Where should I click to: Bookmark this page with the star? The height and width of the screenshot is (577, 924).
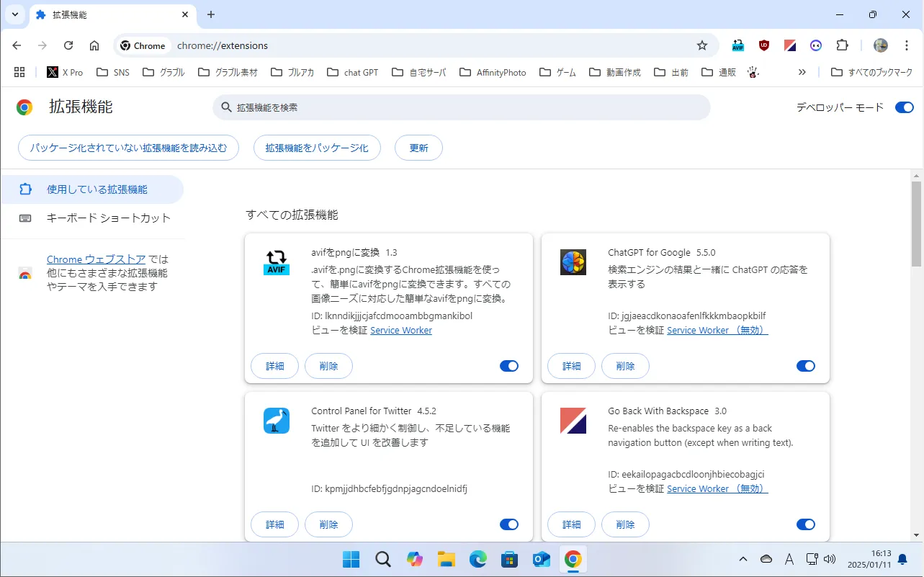pos(702,45)
